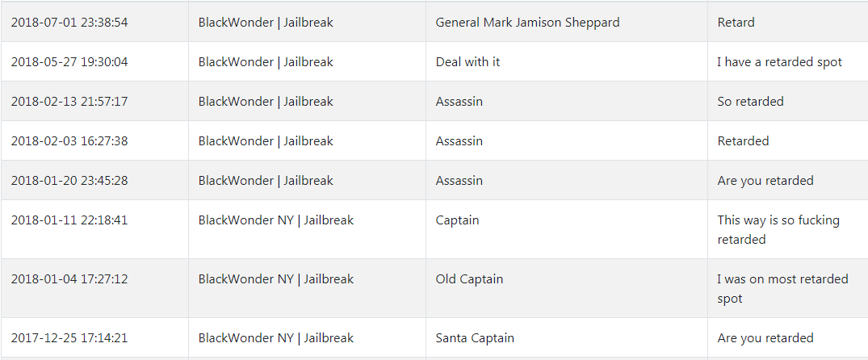This screenshot has width=868, height=360.
Task: Click the Captain player name
Action: 457,220
